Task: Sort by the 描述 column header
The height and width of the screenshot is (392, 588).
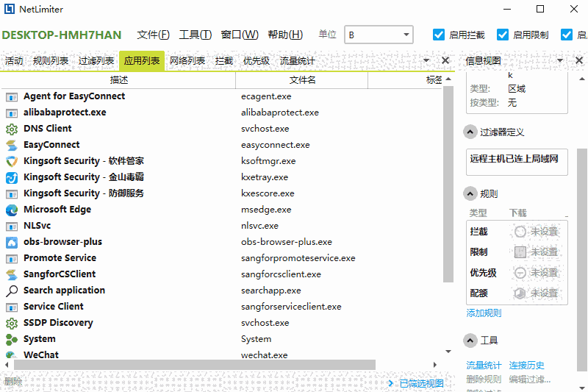Action: click(119, 80)
